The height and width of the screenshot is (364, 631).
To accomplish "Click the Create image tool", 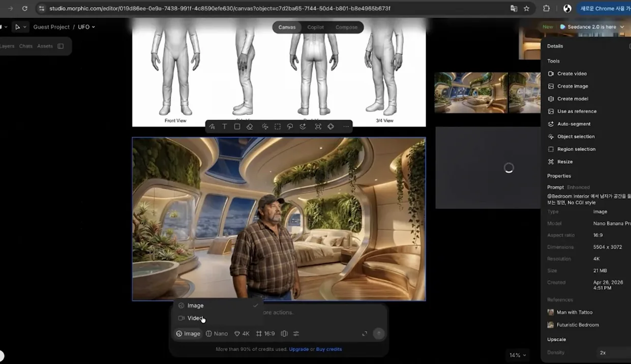I will point(567,86).
